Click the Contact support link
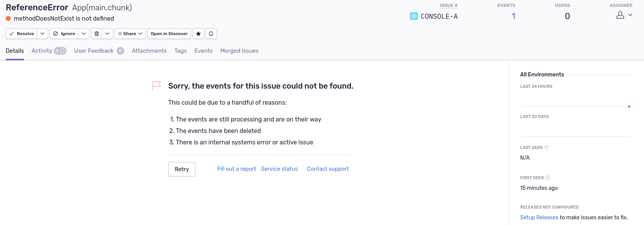 328,168
